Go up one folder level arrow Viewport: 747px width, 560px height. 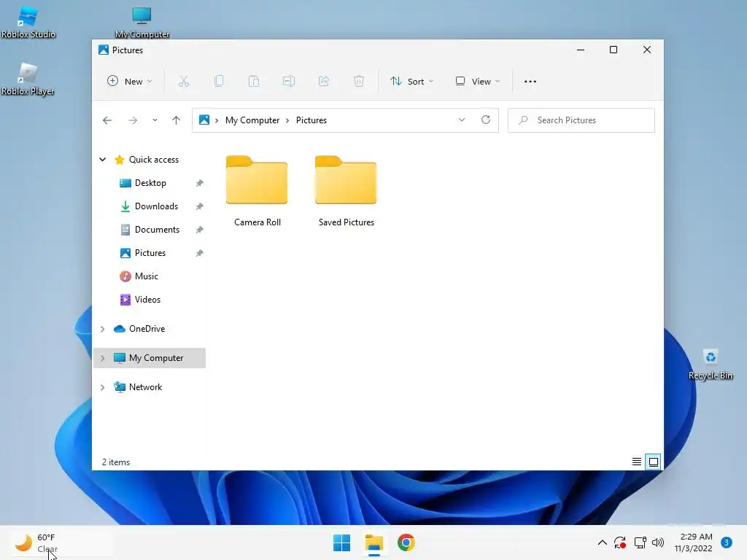pyautogui.click(x=177, y=120)
